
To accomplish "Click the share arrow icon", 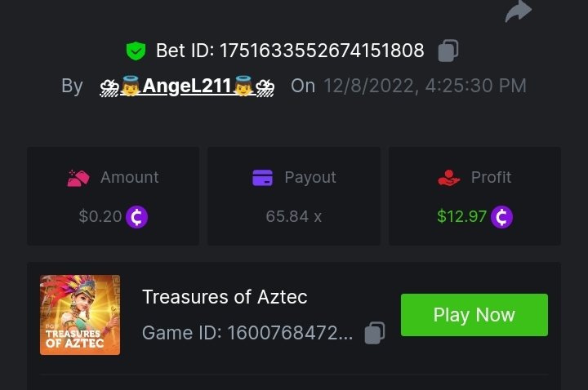I will point(518,11).
